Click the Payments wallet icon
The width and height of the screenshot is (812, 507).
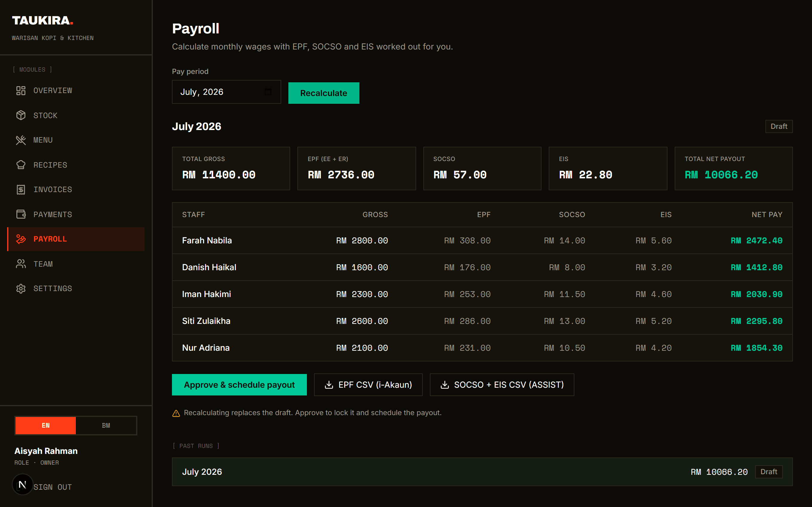[x=21, y=214]
